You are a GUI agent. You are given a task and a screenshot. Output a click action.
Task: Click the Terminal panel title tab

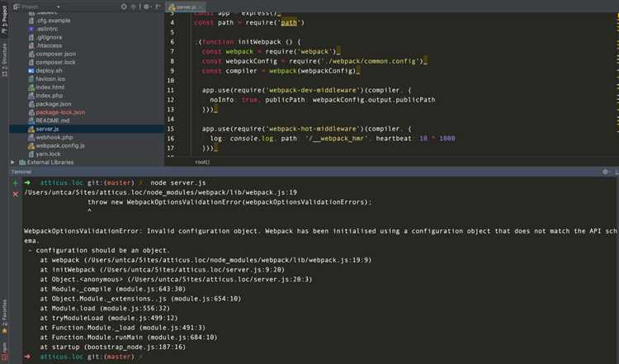21,172
